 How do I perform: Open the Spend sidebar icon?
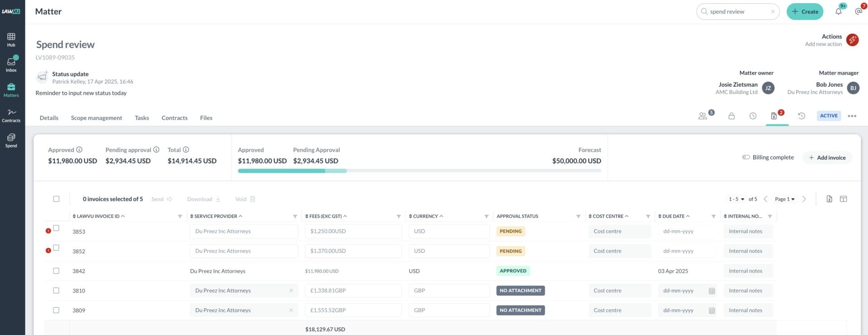[x=11, y=140]
